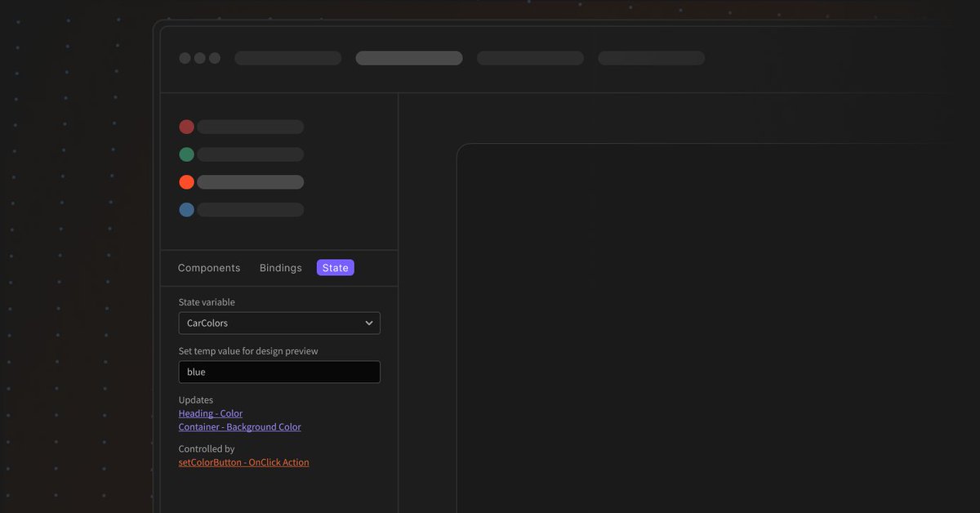
Task: Open the Heading - Color update link
Action: pyautogui.click(x=210, y=413)
